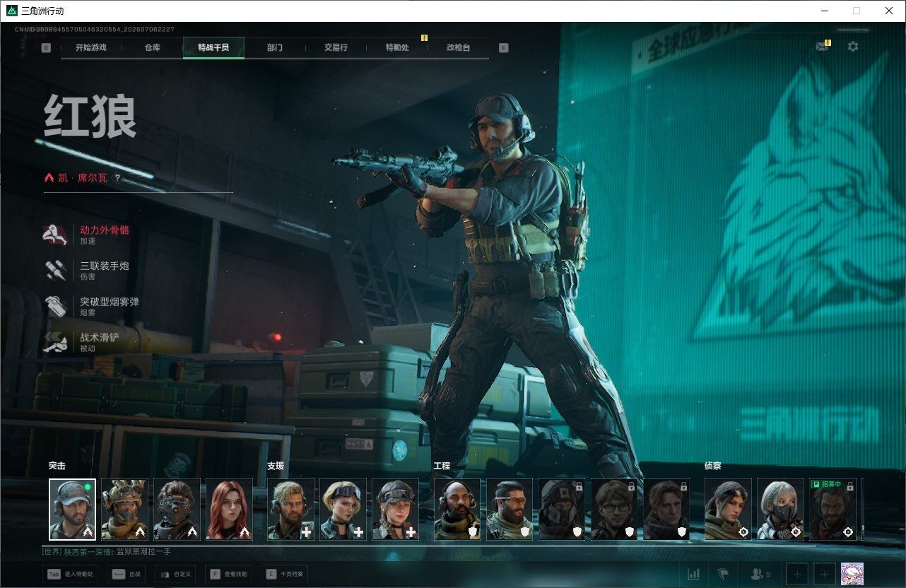The image size is (906, 588).
Task: Open the friends list icon
Action: click(x=760, y=574)
